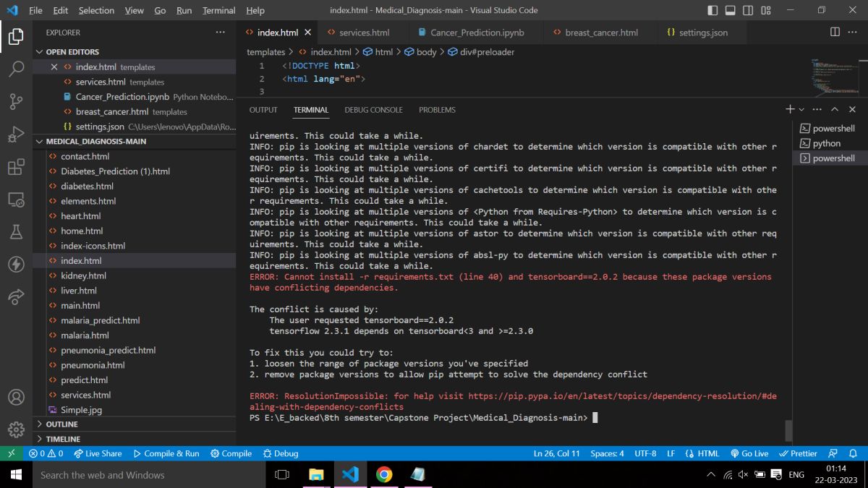
Task: Close the index.html editor tab
Action: 307,33
